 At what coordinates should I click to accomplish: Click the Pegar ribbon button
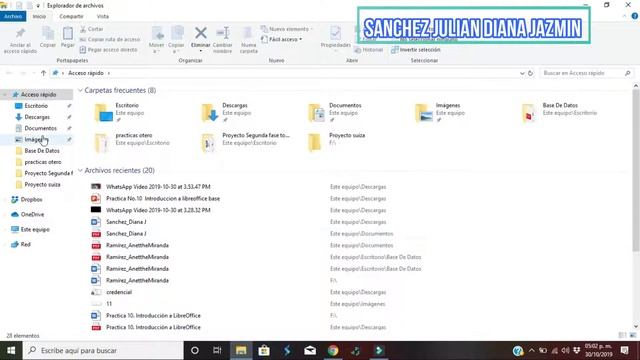pyautogui.click(x=68, y=37)
